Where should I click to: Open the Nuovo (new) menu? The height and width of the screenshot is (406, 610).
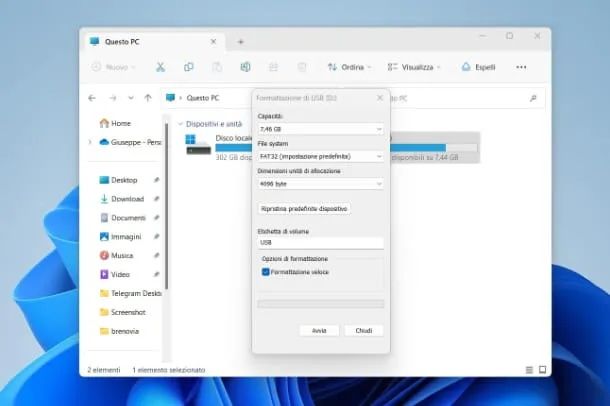(x=113, y=67)
